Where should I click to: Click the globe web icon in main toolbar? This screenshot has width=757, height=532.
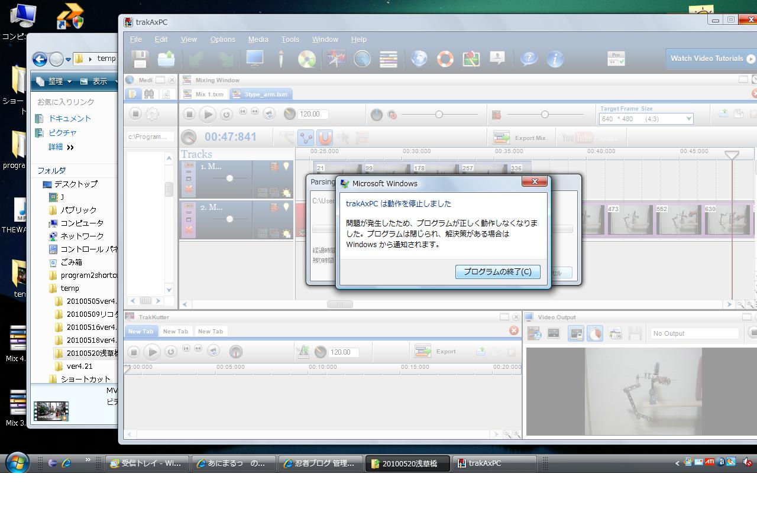pos(419,59)
